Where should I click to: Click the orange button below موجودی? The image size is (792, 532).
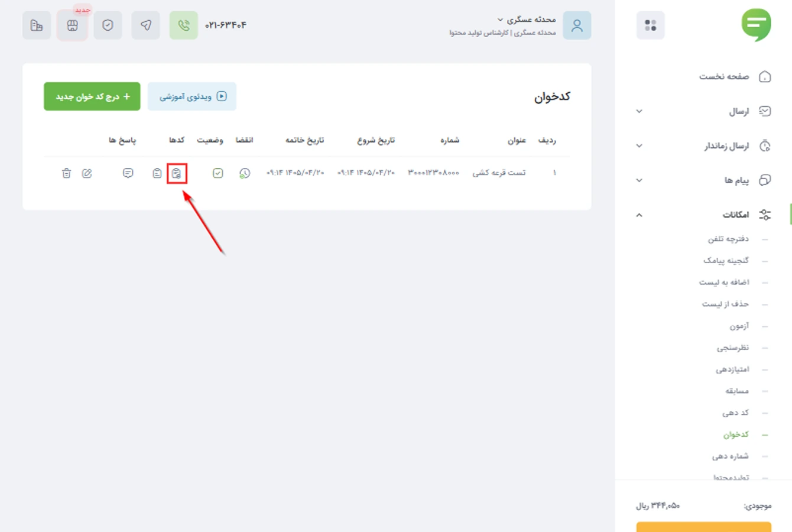704,527
